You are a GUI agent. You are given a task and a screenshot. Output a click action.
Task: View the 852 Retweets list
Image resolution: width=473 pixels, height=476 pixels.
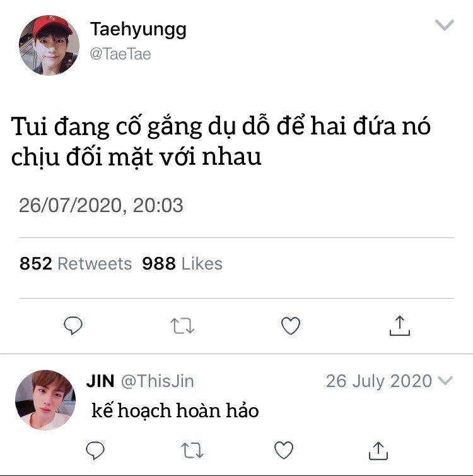point(76,263)
